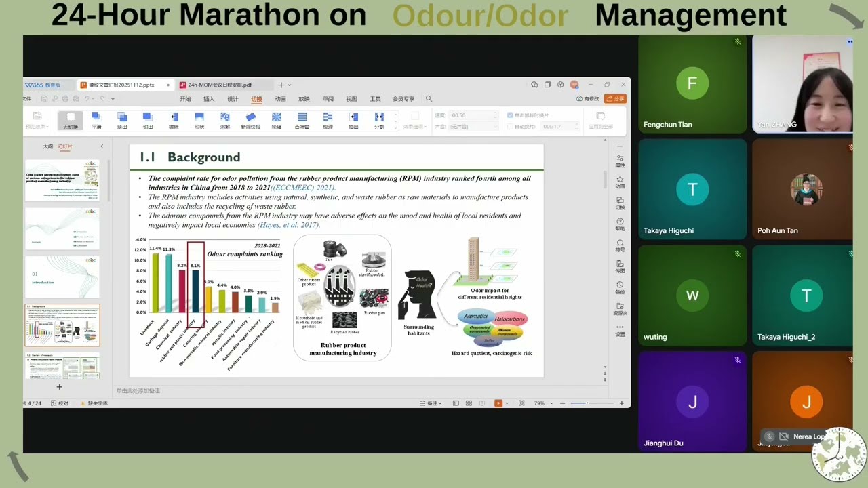The width and height of the screenshot is (868, 488).
Task: Apply the 分割 split transition
Action: pyautogui.click(x=379, y=121)
